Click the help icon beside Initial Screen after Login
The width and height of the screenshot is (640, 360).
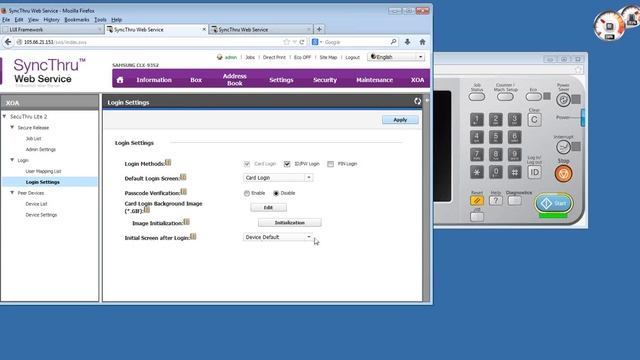coord(193,236)
